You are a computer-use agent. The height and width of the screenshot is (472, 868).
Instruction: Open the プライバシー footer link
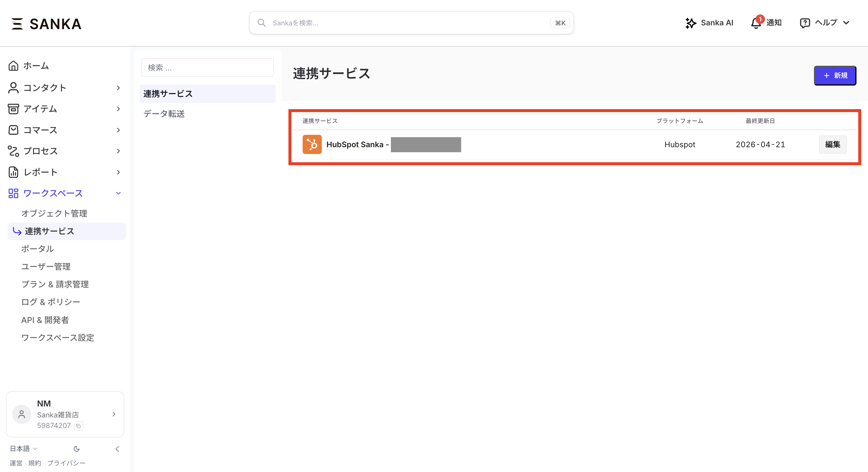[x=66, y=463]
